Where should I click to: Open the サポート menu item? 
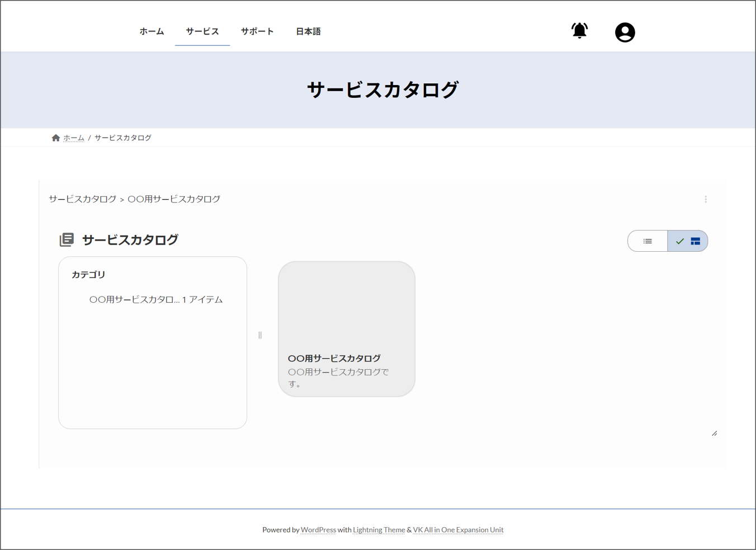[x=257, y=32]
